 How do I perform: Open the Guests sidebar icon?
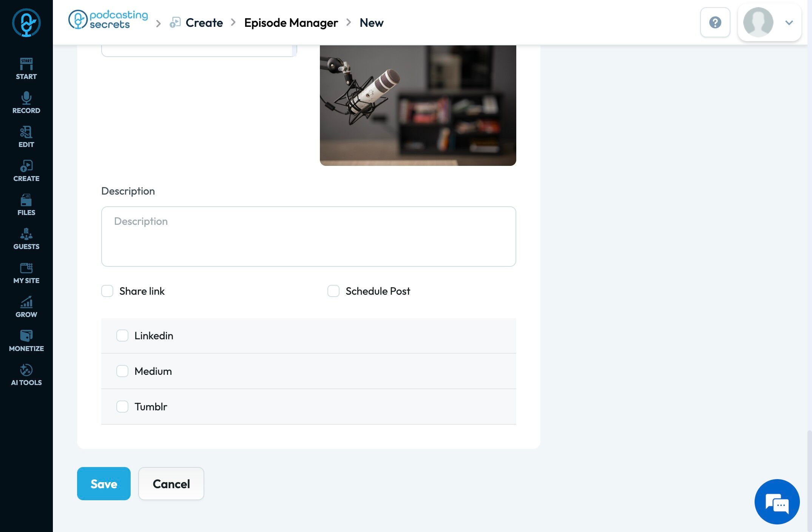click(x=26, y=238)
